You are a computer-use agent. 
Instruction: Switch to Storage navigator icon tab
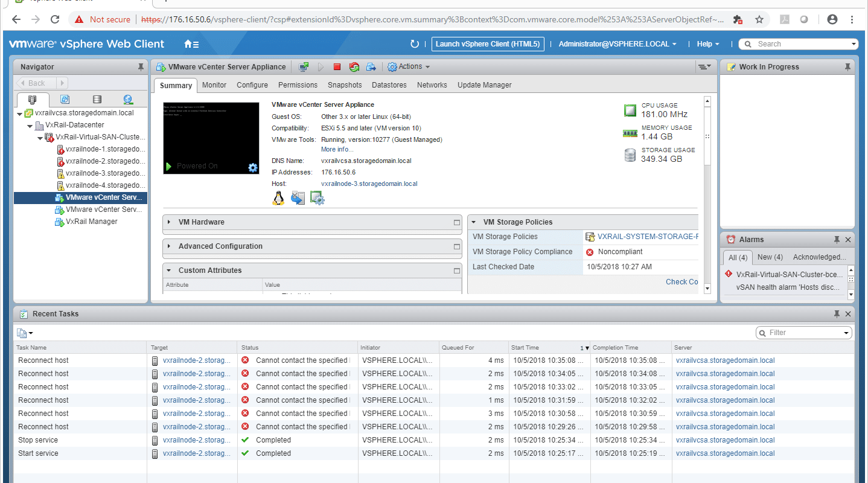tap(97, 100)
